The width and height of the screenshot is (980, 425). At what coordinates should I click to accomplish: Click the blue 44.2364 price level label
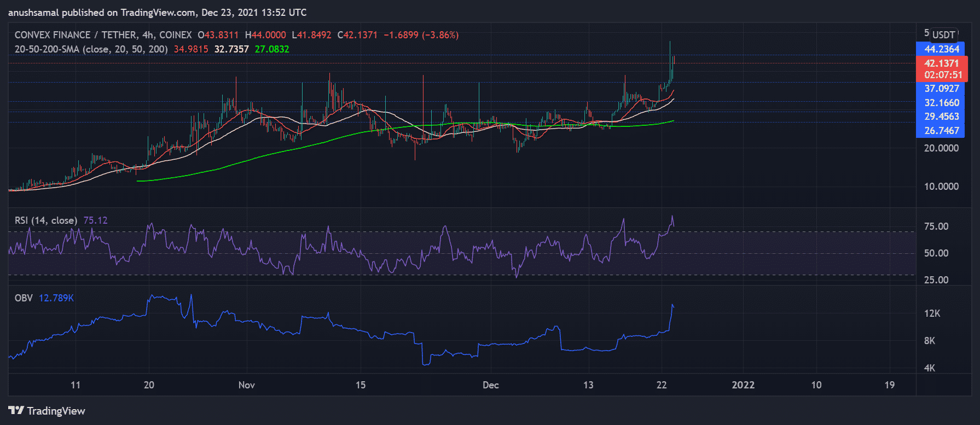[941, 49]
